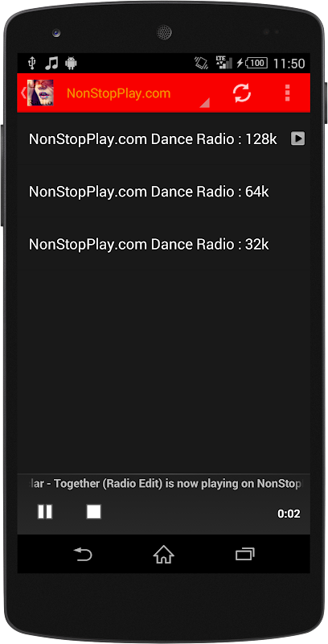Tap the Android back navigation button
Screen dimensions: 328x644
[83, 555]
